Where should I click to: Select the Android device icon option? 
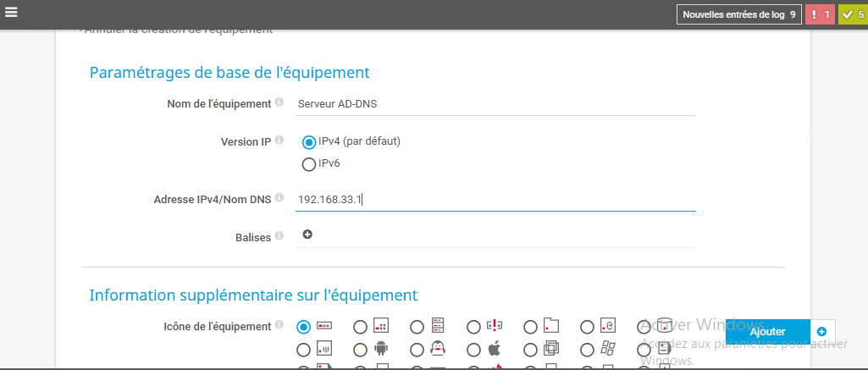360,349
